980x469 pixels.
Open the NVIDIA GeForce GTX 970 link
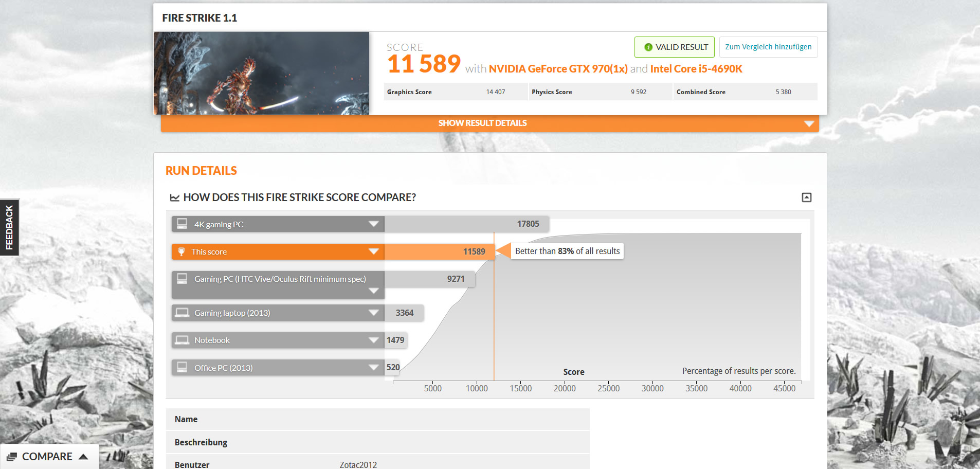[558, 69]
